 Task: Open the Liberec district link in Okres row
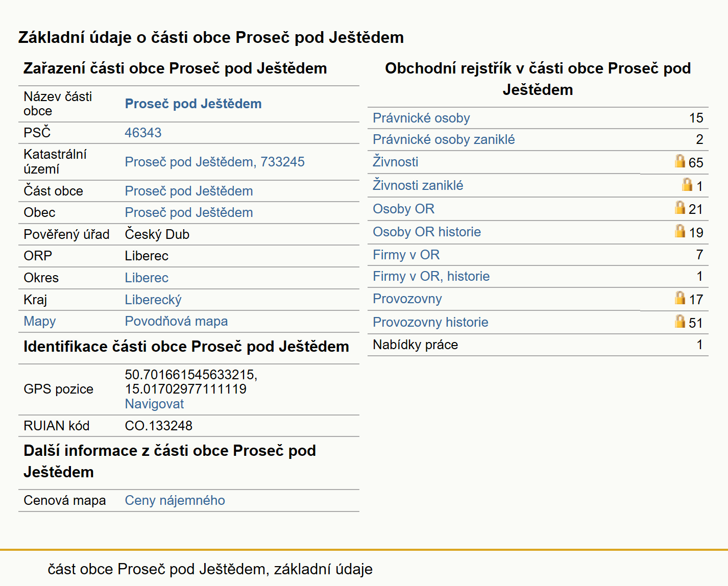point(147,278)
